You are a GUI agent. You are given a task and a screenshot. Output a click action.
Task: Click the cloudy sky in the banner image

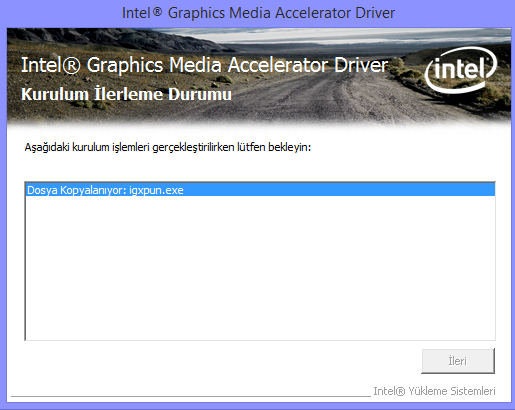[333, 37]
